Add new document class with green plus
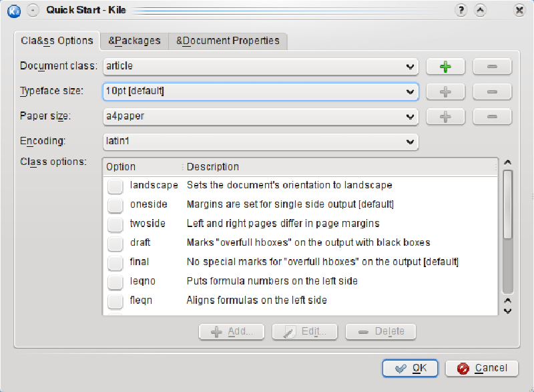The width and height of the screenshot is (534, 392). click(x=445, y=66)
